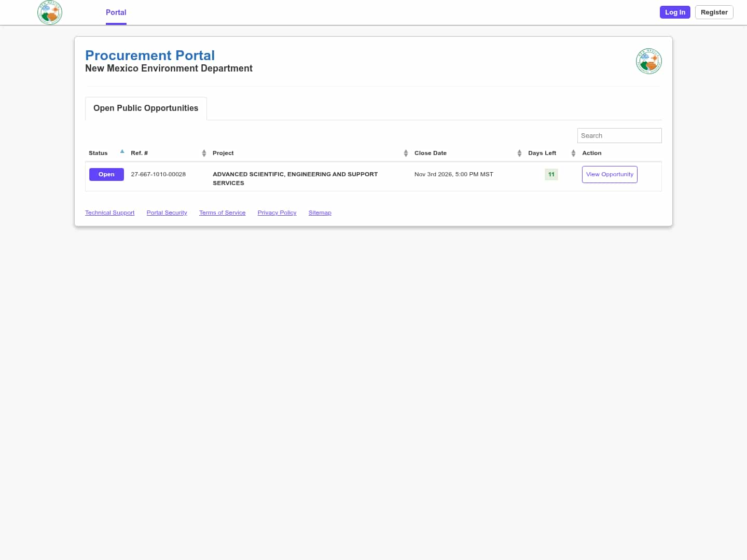Click the round department seal beside the Procurement Portal heading
The image size is (747, 560).
pos(648,61)
